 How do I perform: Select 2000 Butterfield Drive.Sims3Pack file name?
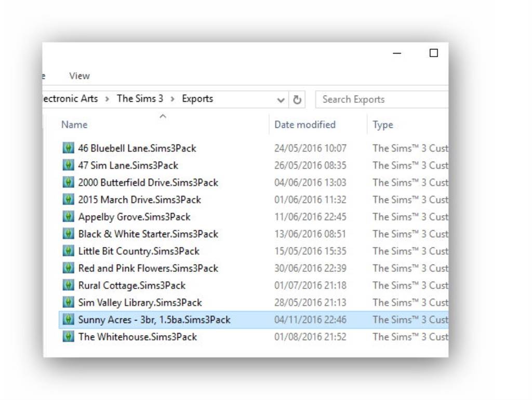[x=148, y=182]
